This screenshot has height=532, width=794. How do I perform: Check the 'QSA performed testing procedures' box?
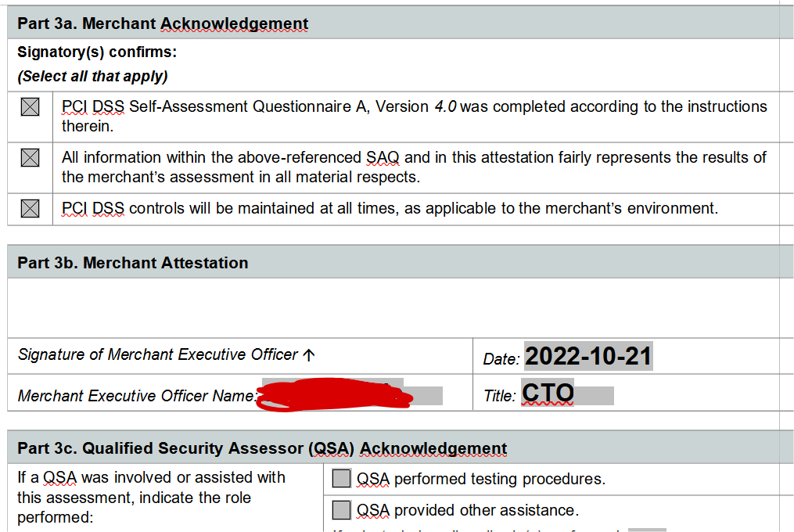pyautogui.click(x=342, y=478)
